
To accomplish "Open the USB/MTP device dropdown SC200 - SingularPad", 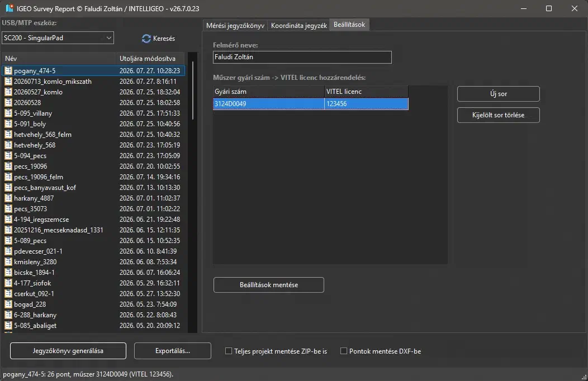I will click(58, 38).
